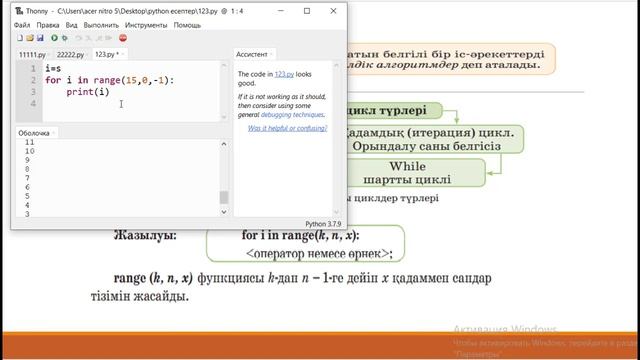Click the Assistant panel scroll-down arrow
This screenshot has width=640, height=360.
point(336,212)
